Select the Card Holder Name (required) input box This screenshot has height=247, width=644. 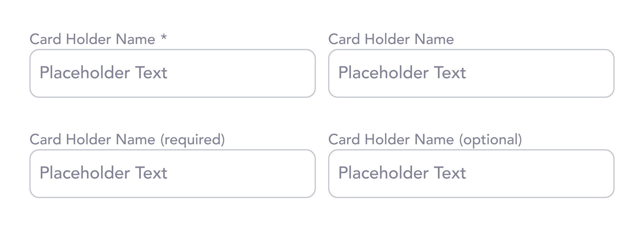pos(173,174)
